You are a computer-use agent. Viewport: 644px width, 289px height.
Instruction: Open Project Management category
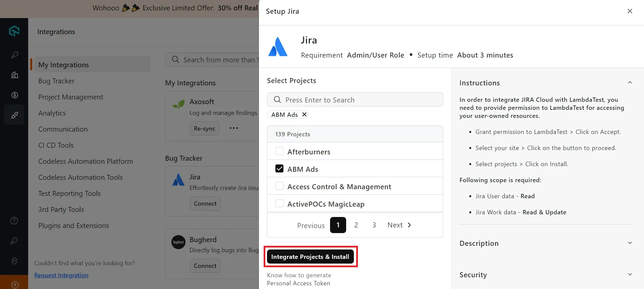pos(71,97)
